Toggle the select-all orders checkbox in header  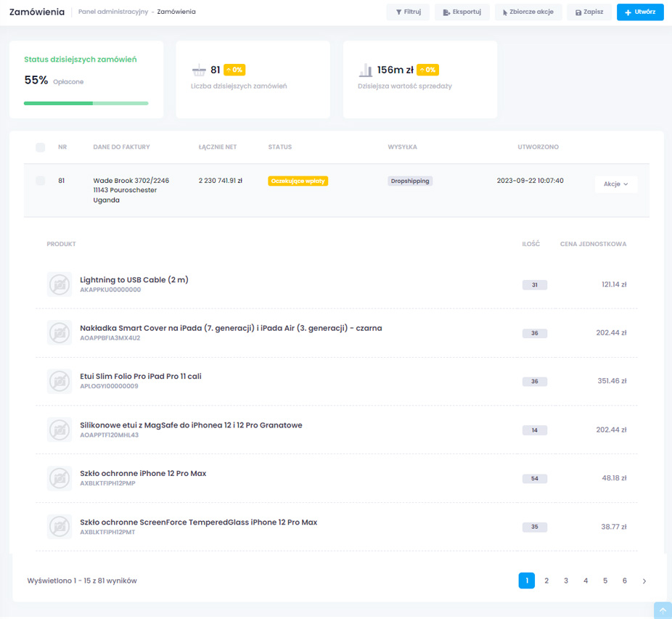41,147
